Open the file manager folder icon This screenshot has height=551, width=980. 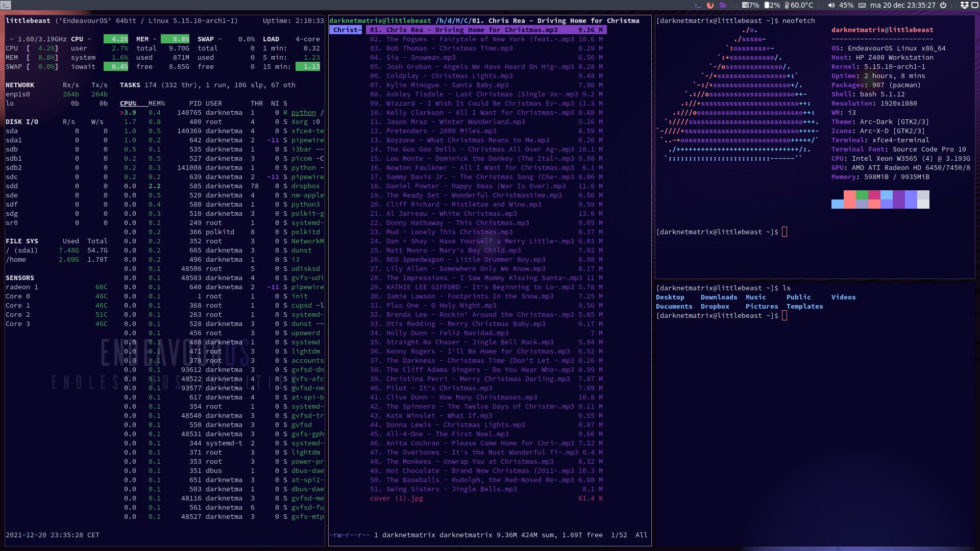pyautogui.click(x=723, y=5)
